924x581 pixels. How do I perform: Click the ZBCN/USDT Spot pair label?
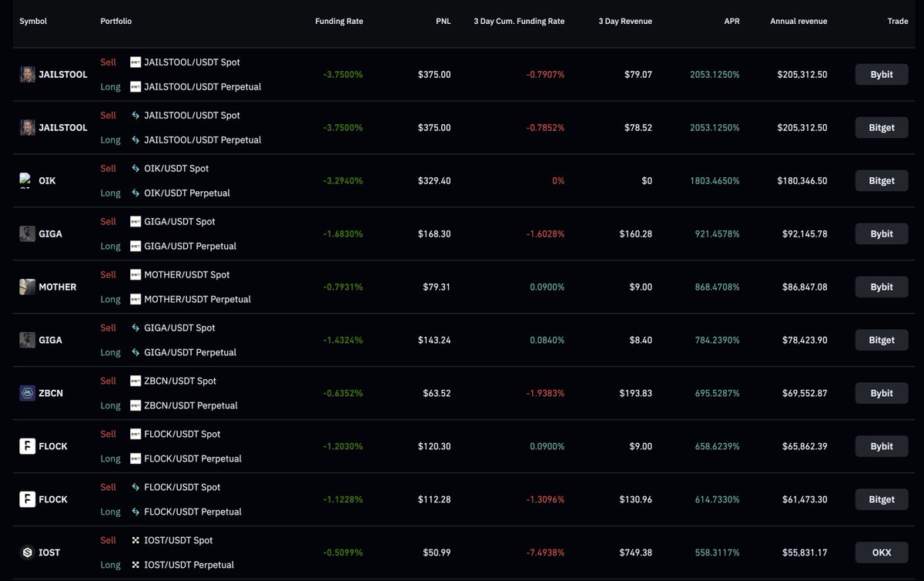pos(180,381)
